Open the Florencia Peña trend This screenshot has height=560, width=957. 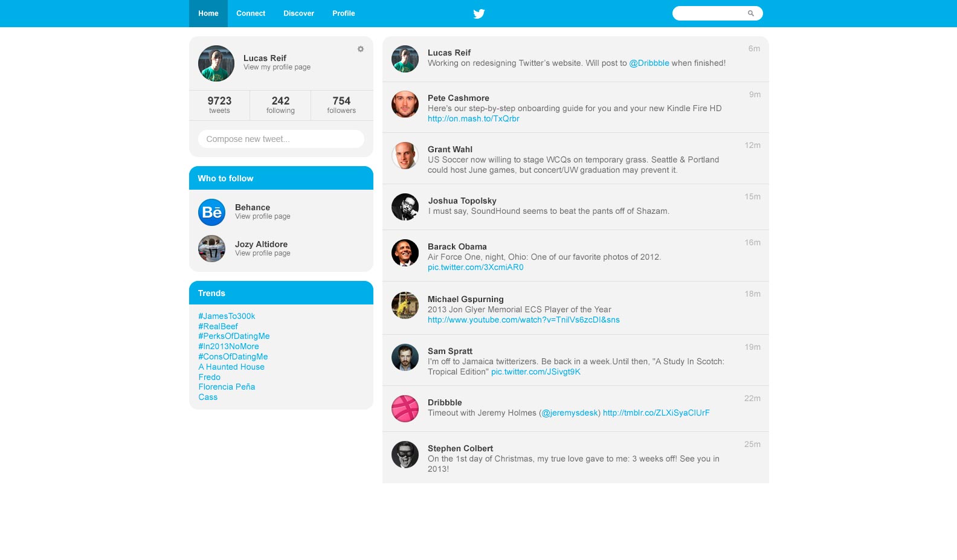coord(227,387)
